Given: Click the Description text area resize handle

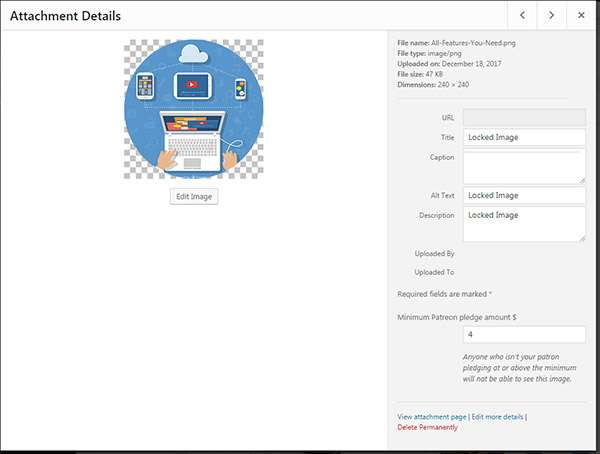Looking at the screenshot, I should [582, 238].
